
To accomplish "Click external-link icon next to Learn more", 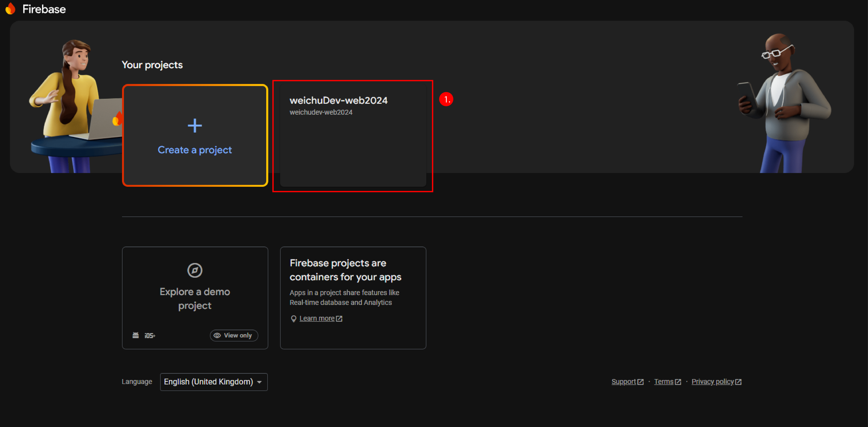I will pyautogui.click(x=339, y=319).
